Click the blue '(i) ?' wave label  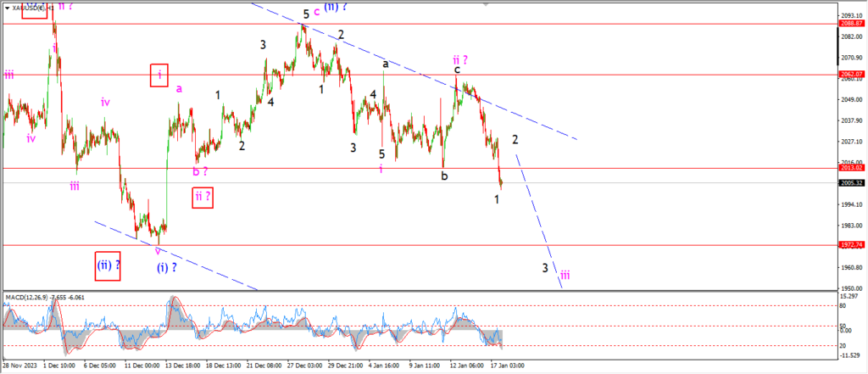(167, 268)
